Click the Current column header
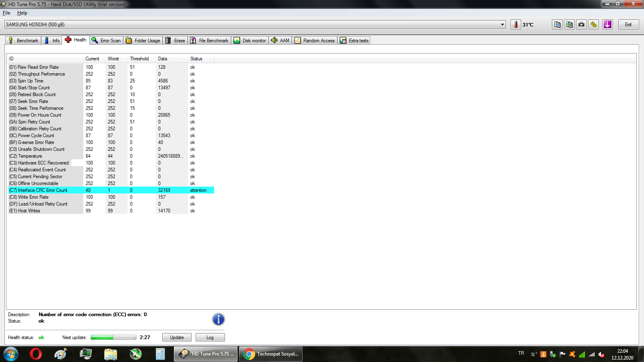 94,59
